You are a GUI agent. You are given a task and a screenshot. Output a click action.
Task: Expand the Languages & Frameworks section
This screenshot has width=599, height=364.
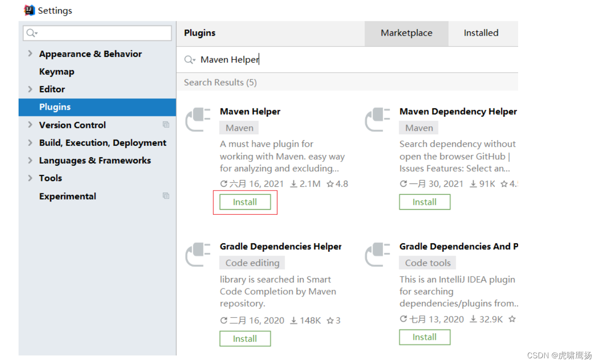[x=30, y=160]
